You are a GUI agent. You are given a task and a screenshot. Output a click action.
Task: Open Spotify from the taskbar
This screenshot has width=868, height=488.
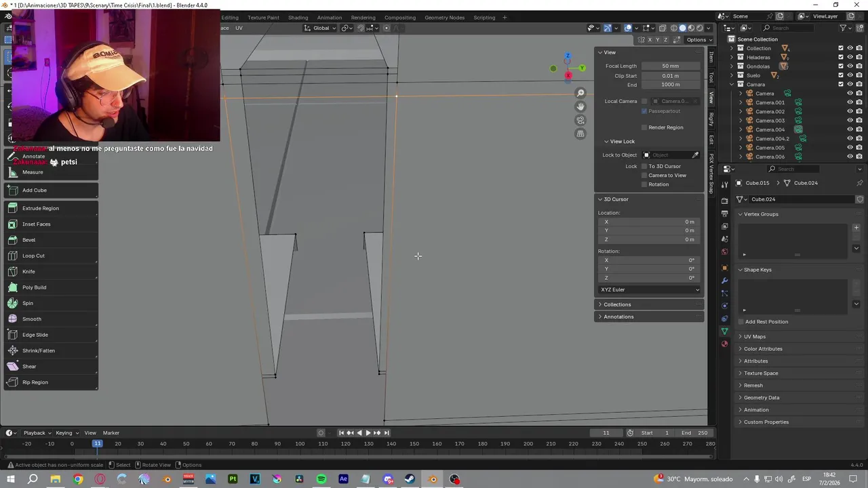[321, 479]
